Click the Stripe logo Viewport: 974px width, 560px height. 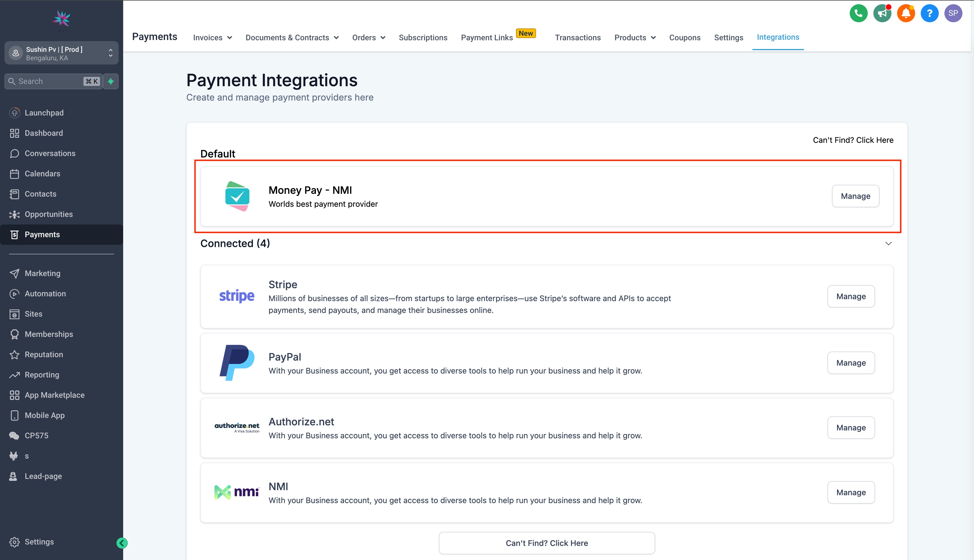click(237, 296)
